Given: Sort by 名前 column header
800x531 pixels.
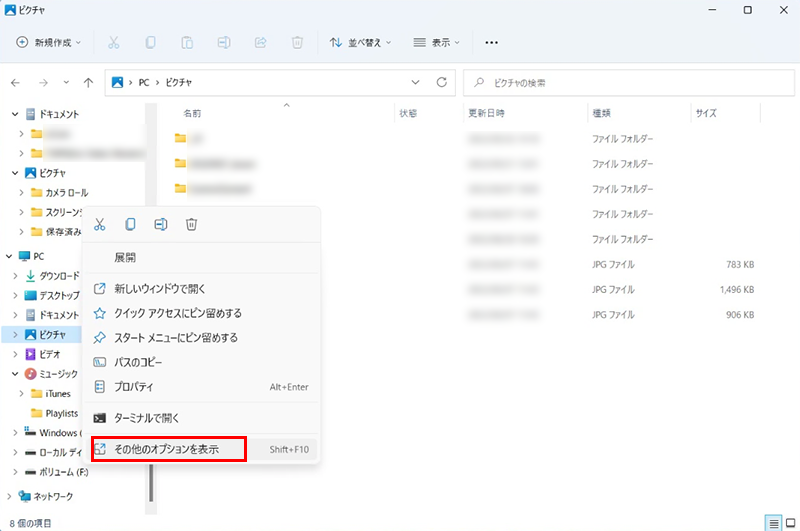Looking at the screenshot, I should point(193,114).
